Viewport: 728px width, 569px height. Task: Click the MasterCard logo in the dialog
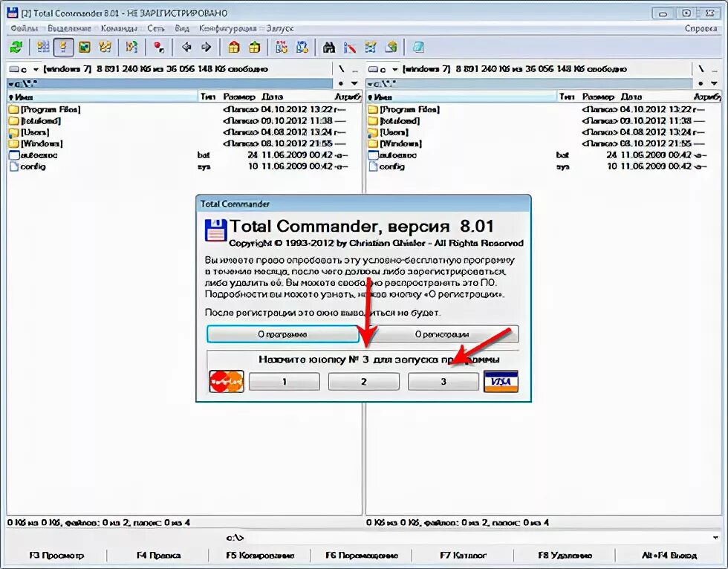tap(227, 382)
